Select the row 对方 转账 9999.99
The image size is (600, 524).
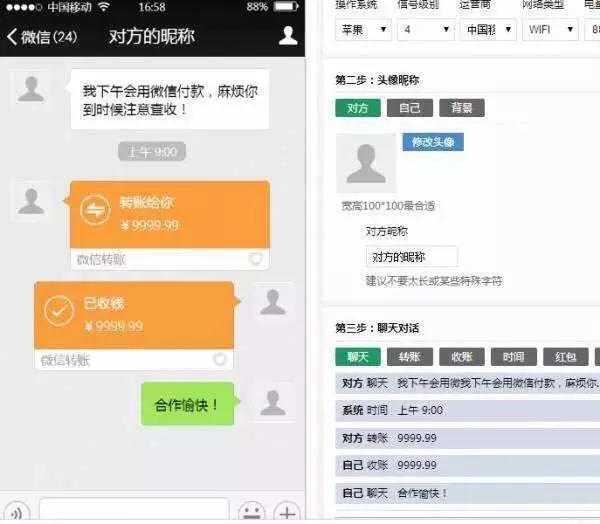(468, 438)
